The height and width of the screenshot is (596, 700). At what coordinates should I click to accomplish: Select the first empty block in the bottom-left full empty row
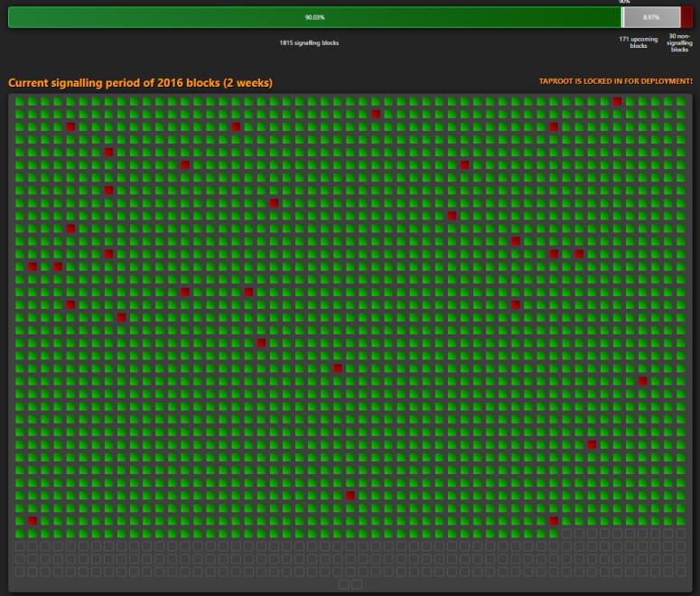19,546
